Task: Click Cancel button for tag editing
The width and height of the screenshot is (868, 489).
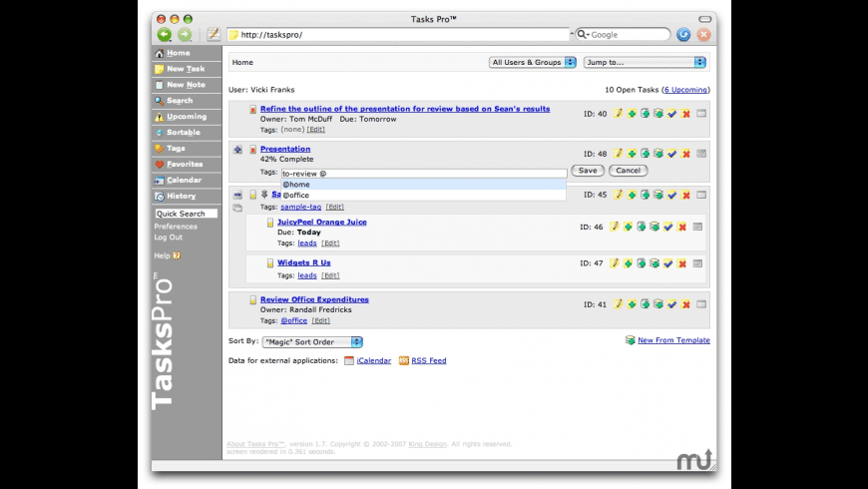Action: click(x=629, y=171)
